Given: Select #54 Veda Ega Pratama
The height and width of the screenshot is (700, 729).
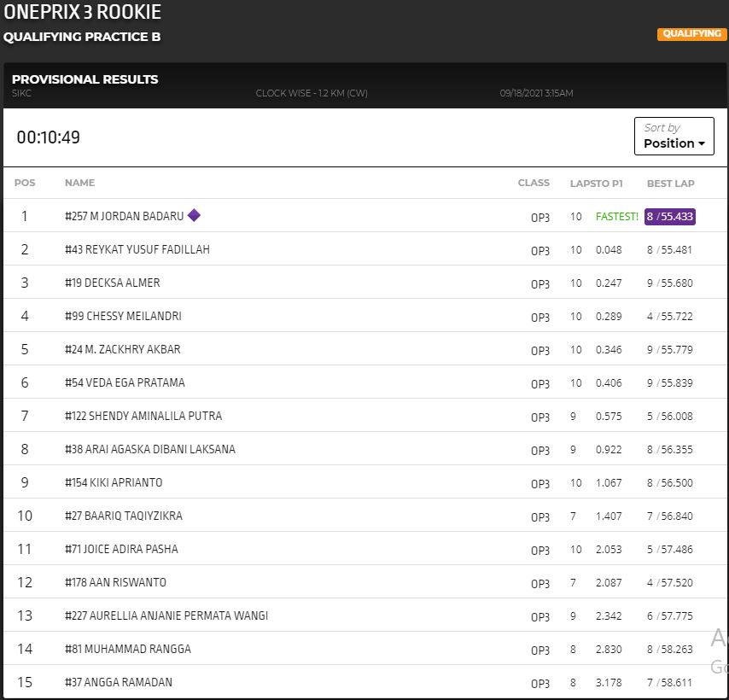Looking at the screenshot, I should click(125, 382).
